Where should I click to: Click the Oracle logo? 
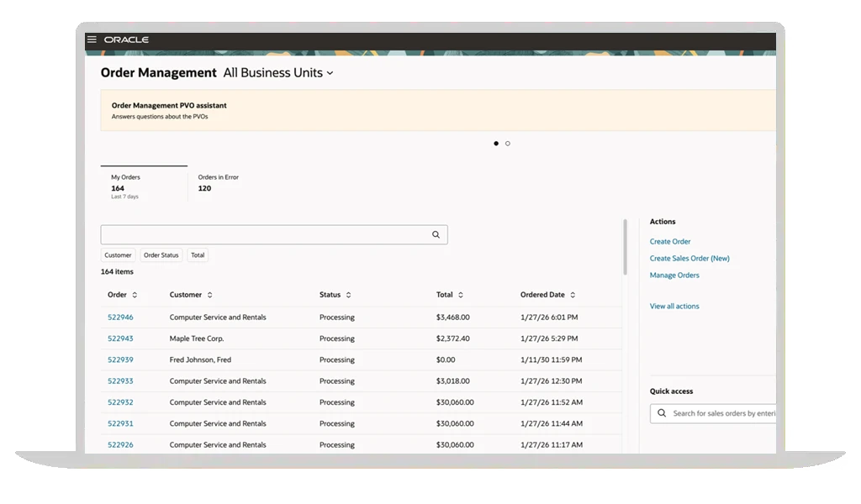pos(126,39)
